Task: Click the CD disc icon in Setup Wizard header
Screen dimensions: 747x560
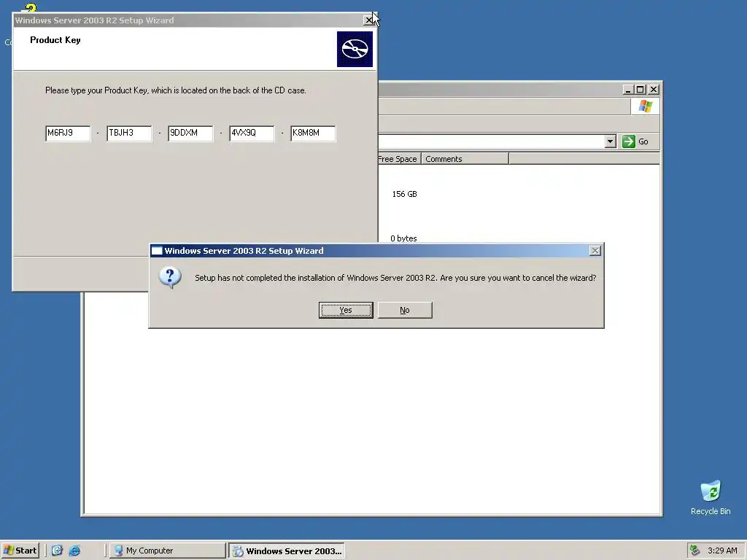Action: pos(355,49)
